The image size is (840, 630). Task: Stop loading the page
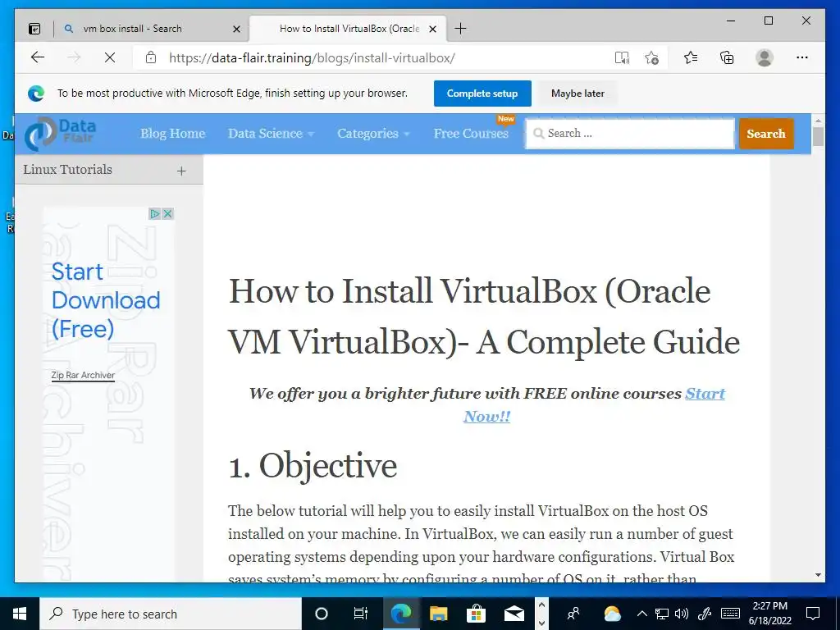coord(110,57)
